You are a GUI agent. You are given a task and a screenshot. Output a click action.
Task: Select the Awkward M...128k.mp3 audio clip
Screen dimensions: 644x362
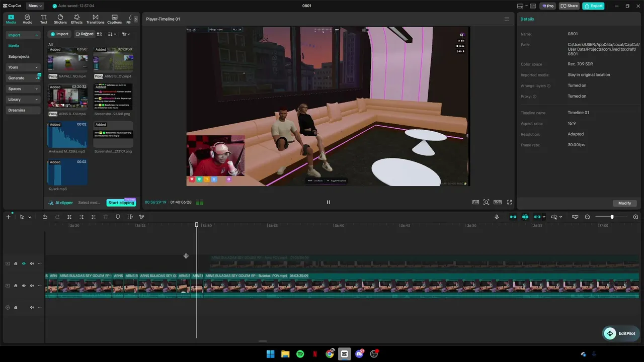point(67,135)
